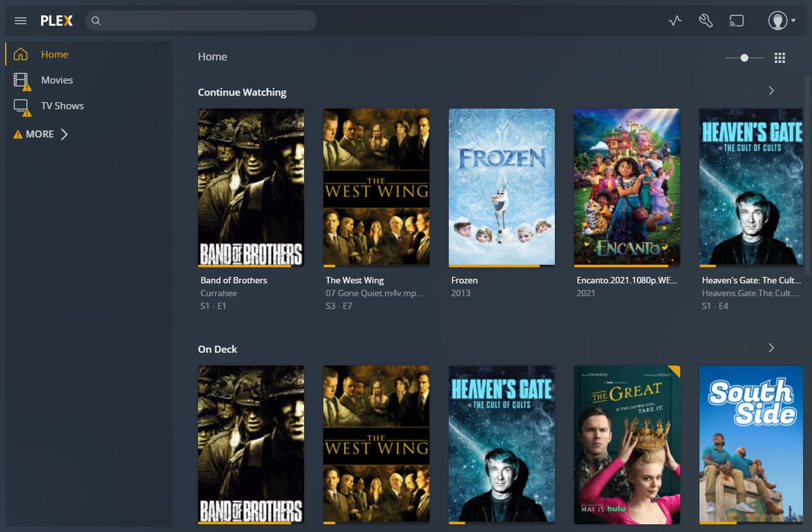Switch view with the grid icon

coord(780,58)
